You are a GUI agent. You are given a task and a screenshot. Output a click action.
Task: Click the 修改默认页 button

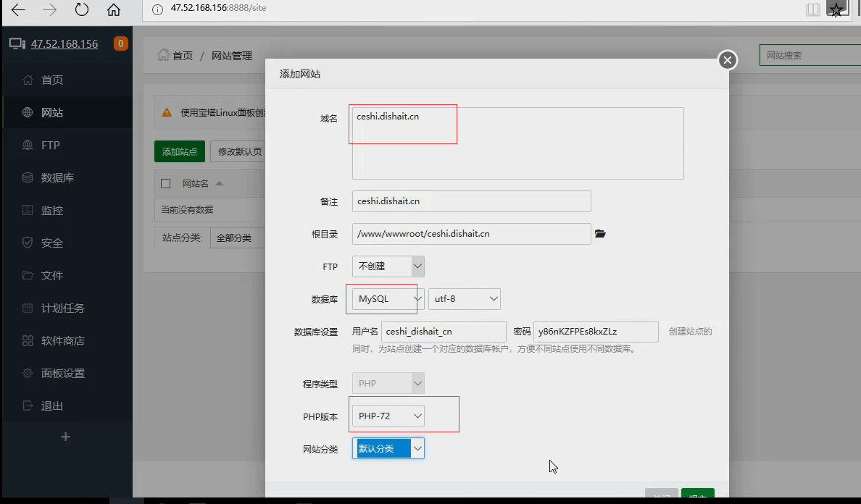click(238, 151)
